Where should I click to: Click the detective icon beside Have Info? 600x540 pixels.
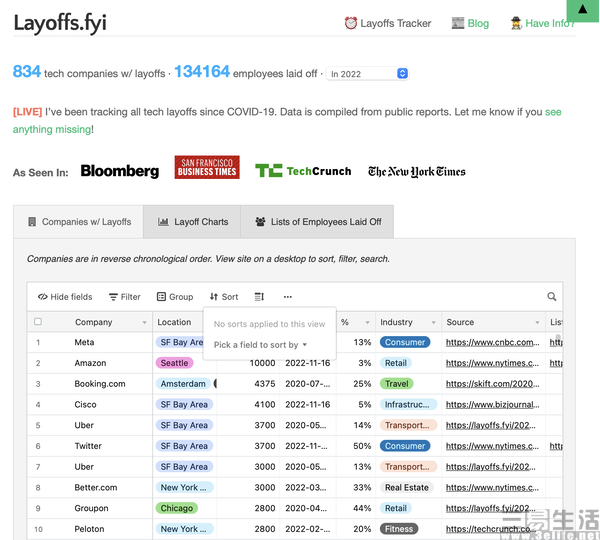pos(516,23)
